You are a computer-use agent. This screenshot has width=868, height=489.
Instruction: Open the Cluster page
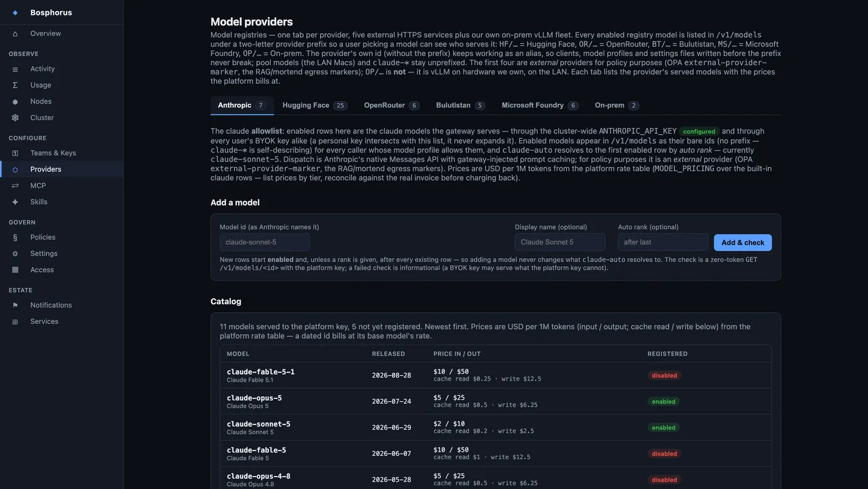(61, 117)
